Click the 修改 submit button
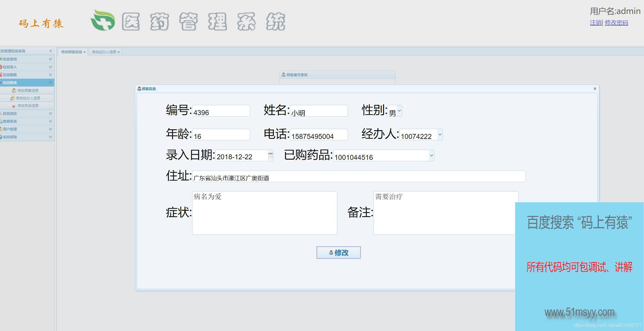This screenshot has height=331, width=644. coord(338,253)
